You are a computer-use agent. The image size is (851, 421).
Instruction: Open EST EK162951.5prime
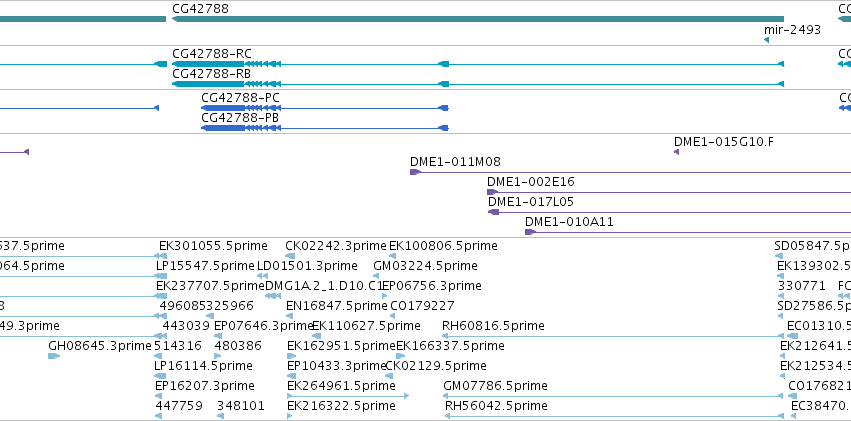[341, 346]
